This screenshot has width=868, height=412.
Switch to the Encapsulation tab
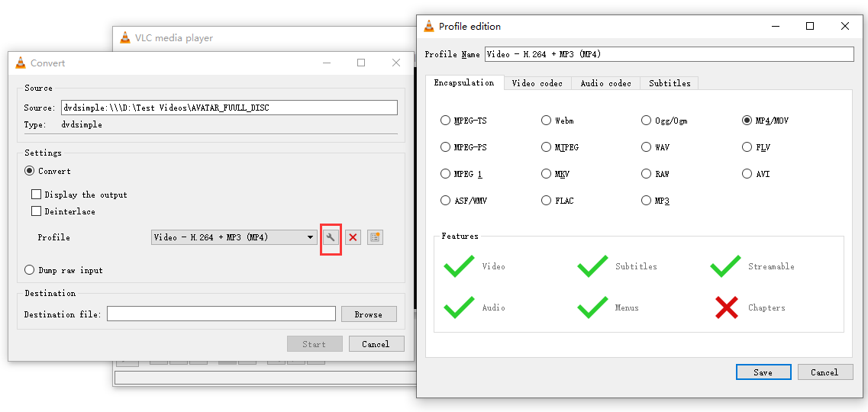click(x=464, y=82)
